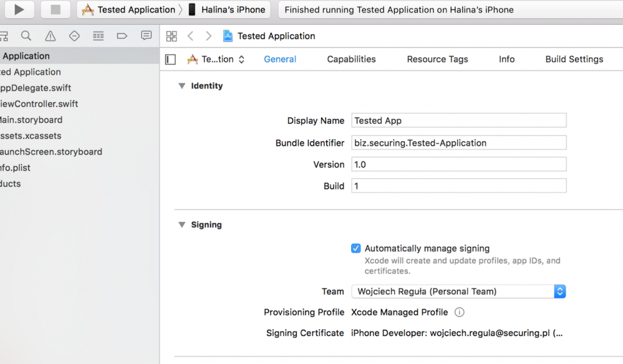Viewport: 623px width, 364px height.
Task: Click the Finished running status message
Action: [x=399, y=10]
